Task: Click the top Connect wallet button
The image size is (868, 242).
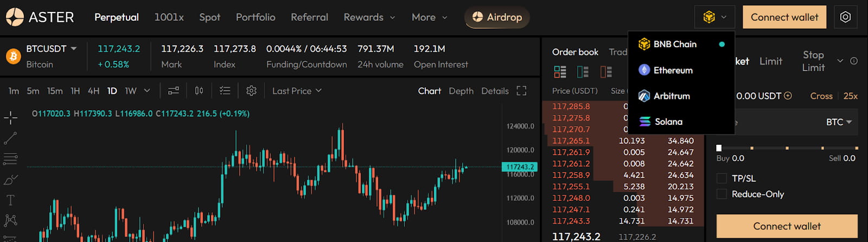Action: coord(784,17)
